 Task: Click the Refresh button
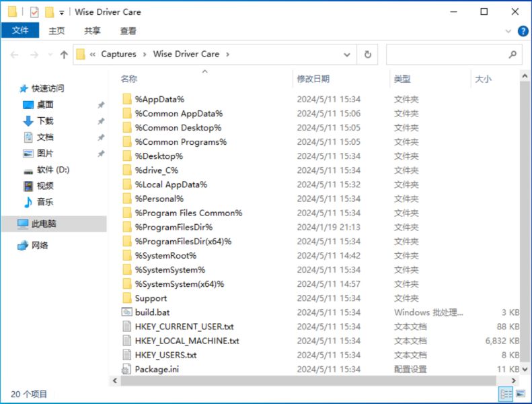pyautogui.click(x=368, y=55)
